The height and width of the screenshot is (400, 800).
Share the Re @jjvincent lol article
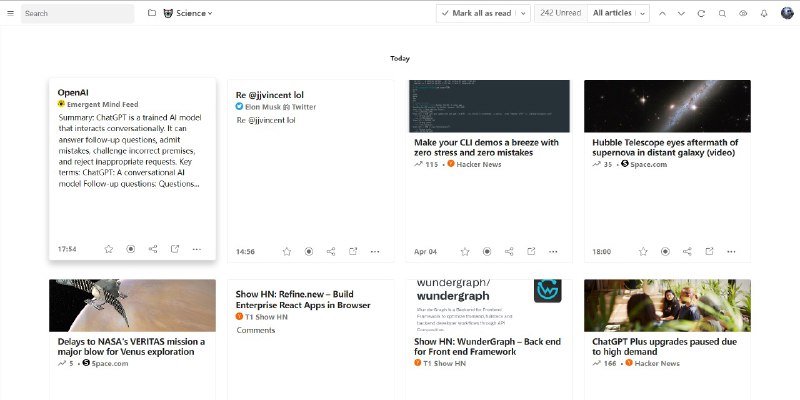coord(331,252)
